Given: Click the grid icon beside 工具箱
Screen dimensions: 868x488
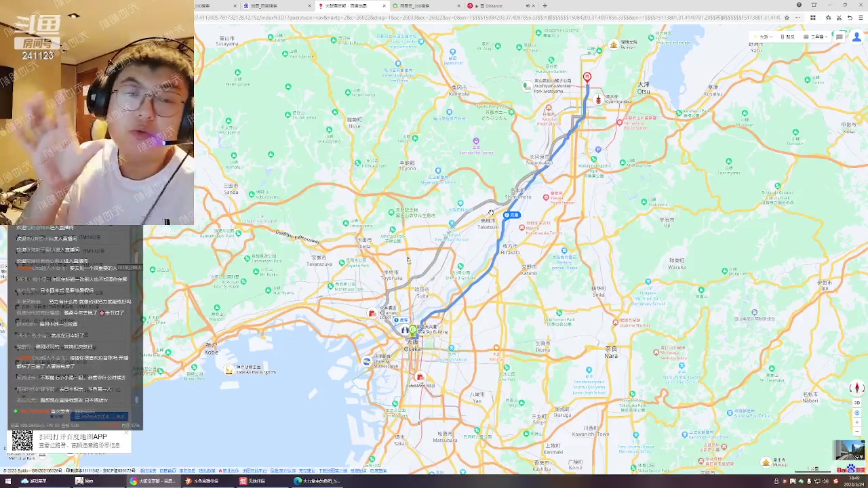Looking at the screenshot, I should pos(839,37).
